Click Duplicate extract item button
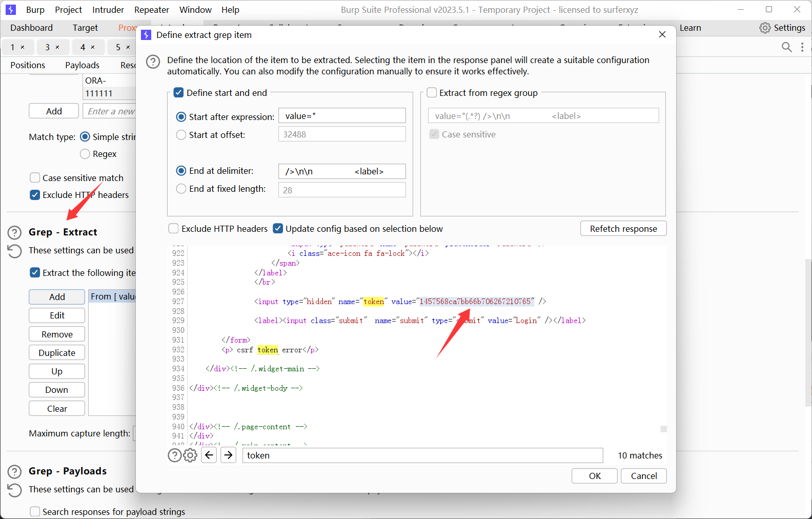Image resolution: width=812 pixels, height=519 pixels. pos(57,353)
